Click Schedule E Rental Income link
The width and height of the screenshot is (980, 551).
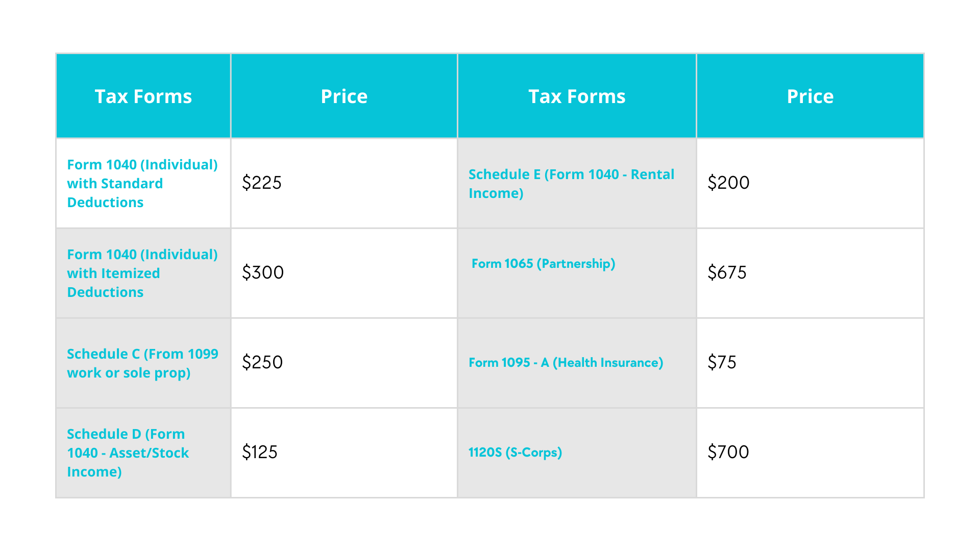click(x=571, y=183)
